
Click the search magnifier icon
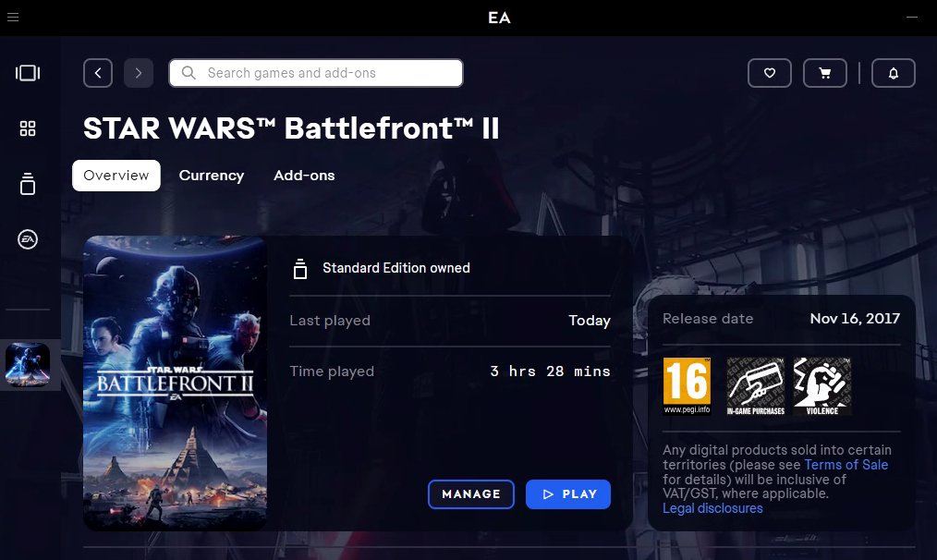189,73
